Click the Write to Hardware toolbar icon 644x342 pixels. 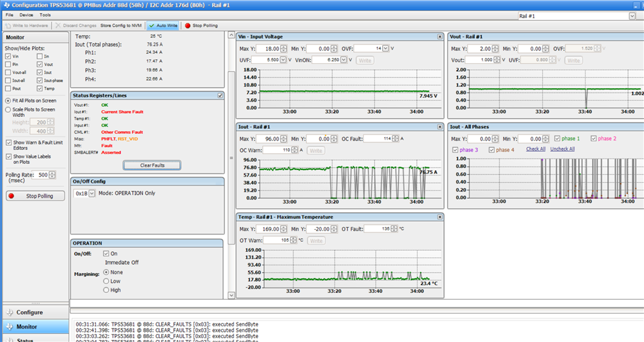[8, 26]
